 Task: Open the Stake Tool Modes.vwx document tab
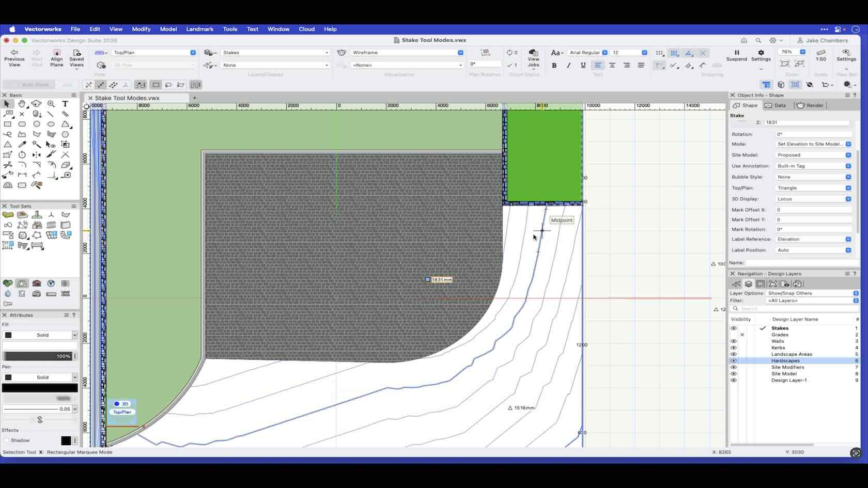(127, 98)
